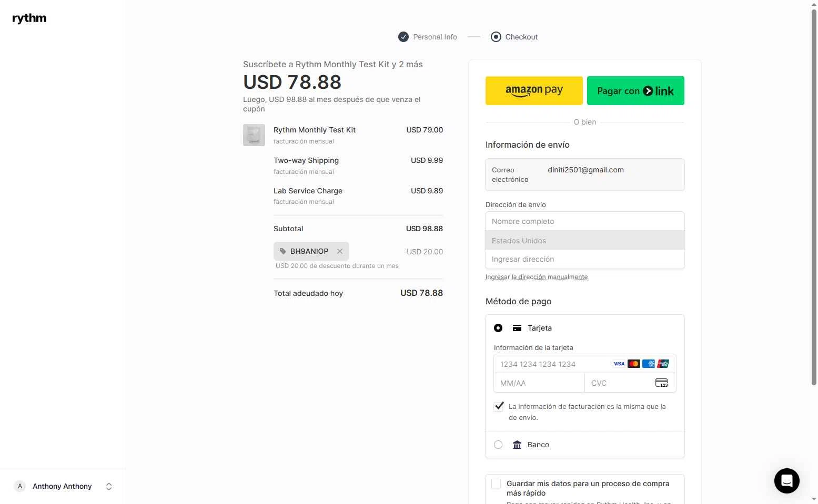Click the Banco building icon
Viewport: 818px width, 504px height.
[517, 445]
